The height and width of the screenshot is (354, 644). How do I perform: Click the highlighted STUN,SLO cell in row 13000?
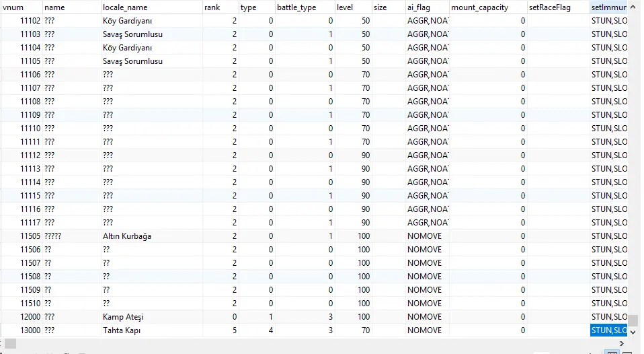pos(608,330)
